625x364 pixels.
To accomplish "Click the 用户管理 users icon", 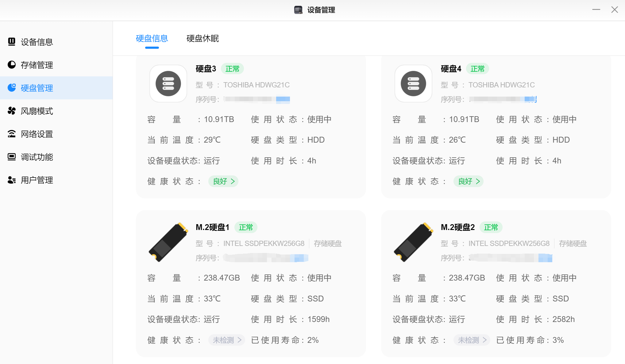I will point(12,180).
